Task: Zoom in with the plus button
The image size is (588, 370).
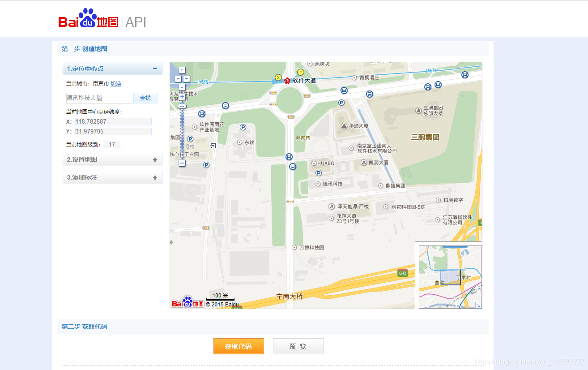Action: (182, 97)
